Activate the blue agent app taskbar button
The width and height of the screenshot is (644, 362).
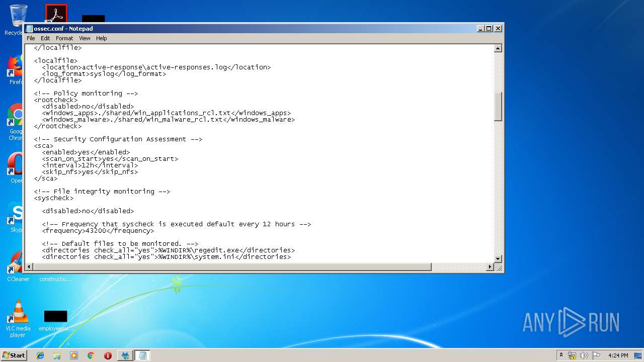click(125, 355)
